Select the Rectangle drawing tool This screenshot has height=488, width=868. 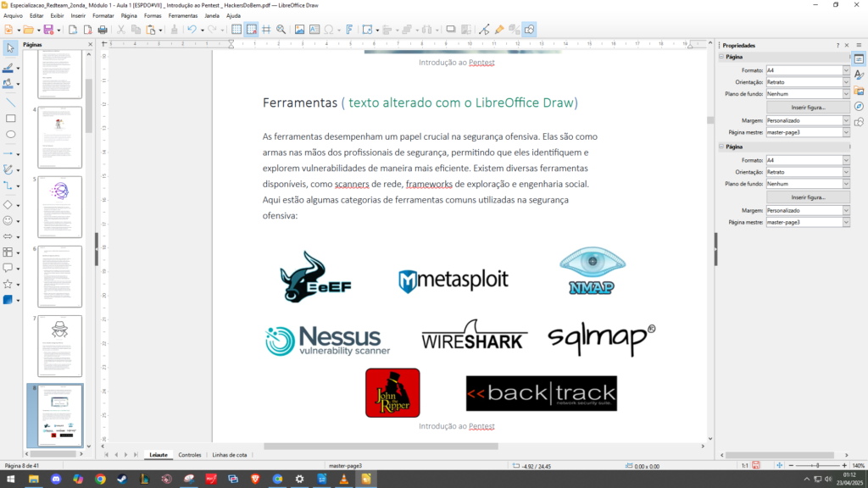(x=10, y=119)
